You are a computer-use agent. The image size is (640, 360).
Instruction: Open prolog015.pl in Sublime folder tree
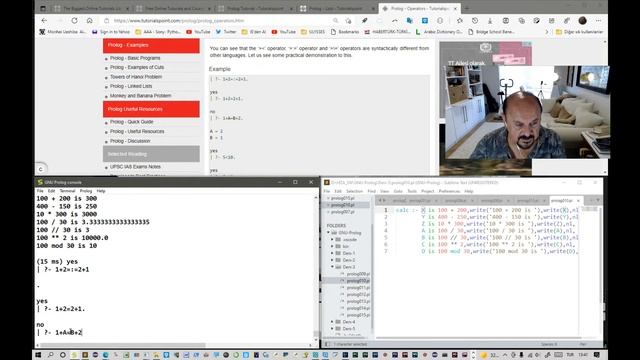(x=358, y=315)
